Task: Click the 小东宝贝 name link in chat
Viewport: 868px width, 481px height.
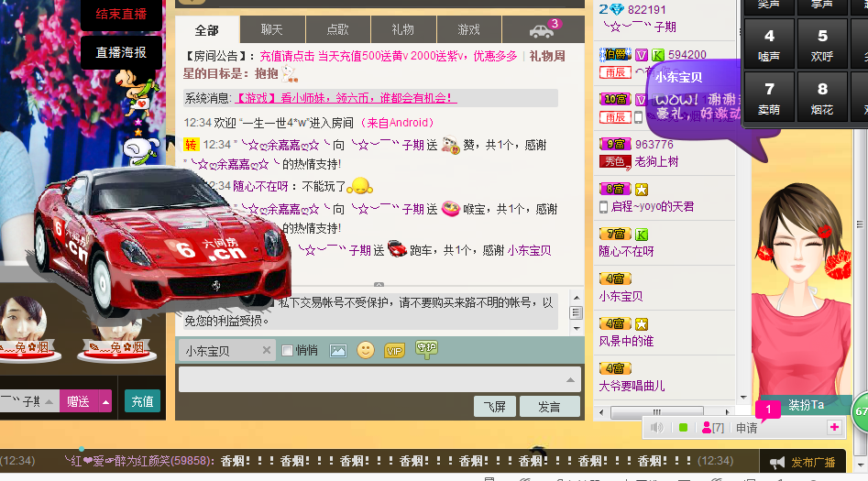Action: [529, 251]
